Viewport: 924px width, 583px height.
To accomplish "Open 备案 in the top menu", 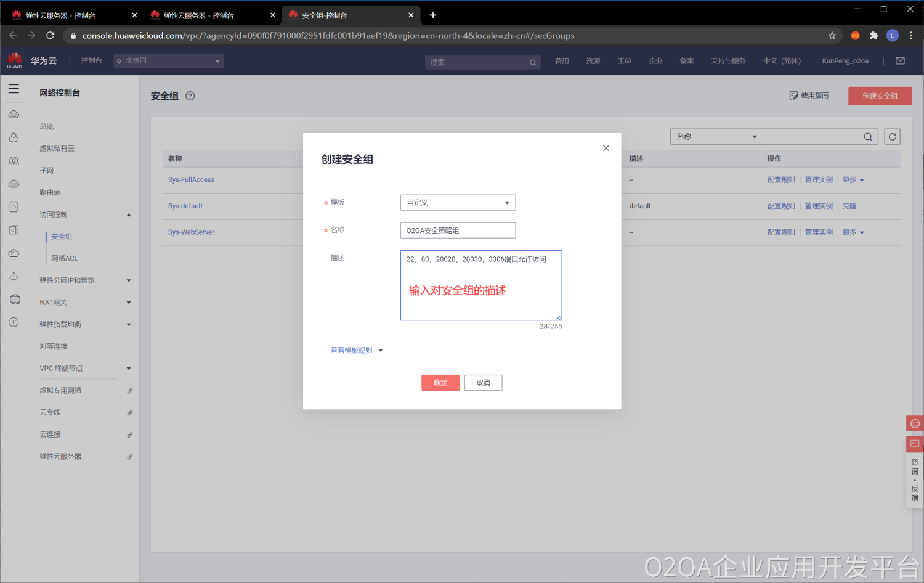I will pyautogui.click(x=687, y=61).
